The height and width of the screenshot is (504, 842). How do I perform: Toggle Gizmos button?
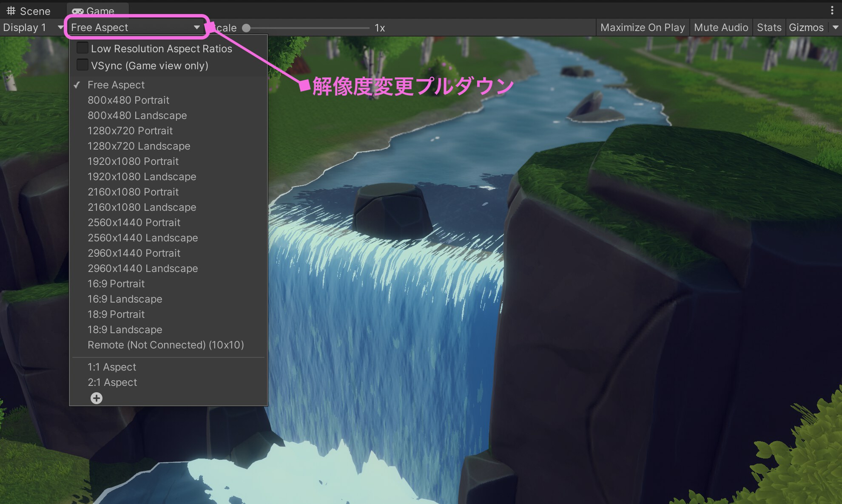pos(806,28)
